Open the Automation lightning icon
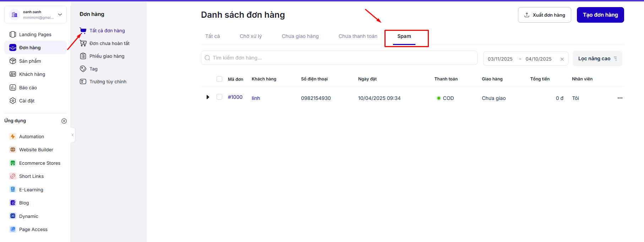Screen dimensions: 644x242 pyautogui.click(x=13, y=136)
